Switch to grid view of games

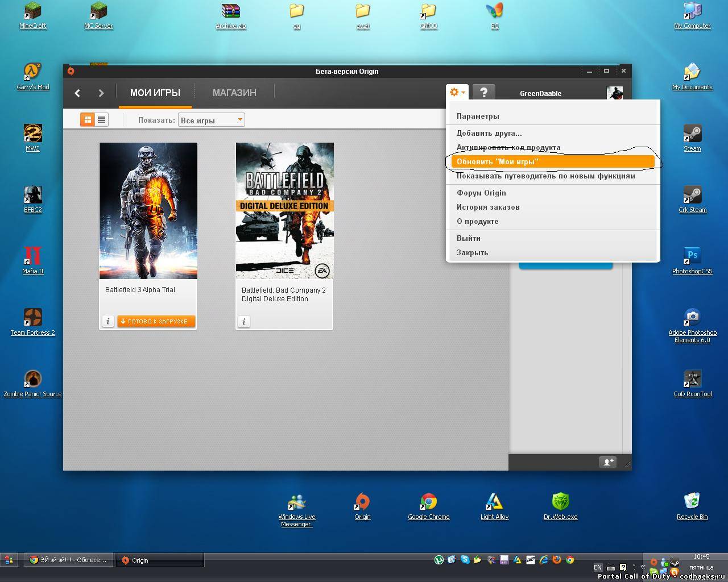point(88,119)
